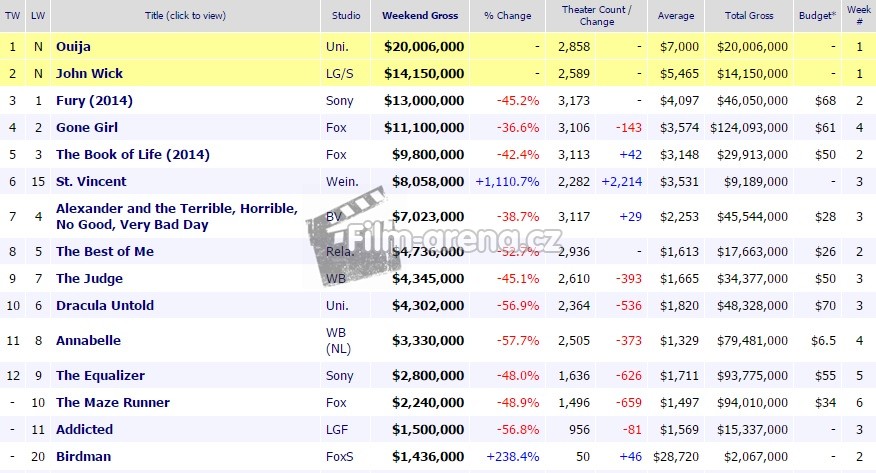Open the Sony studio link for Fury
Viewport: 876px width, 473px height.
click(x=339, y=101)
